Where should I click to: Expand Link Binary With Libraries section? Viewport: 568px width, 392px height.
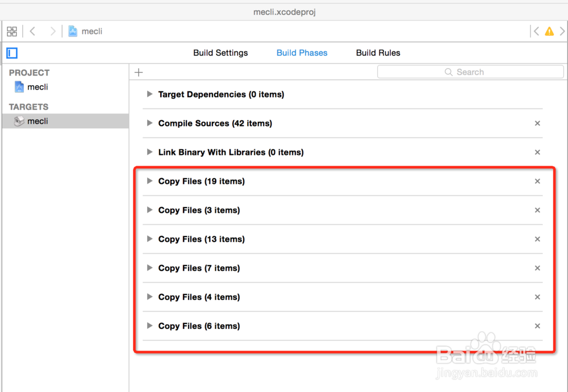[x=149, y=152]
